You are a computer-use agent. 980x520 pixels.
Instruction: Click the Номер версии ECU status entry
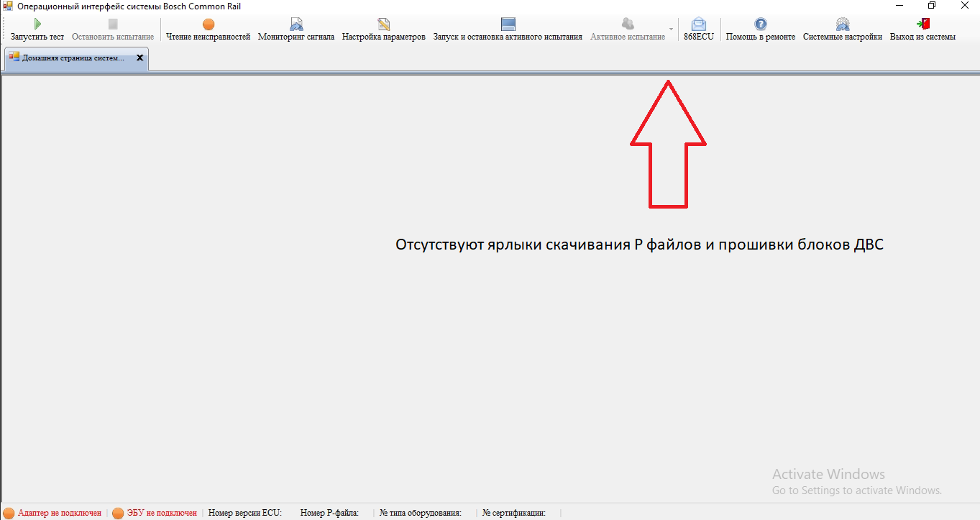pyautogui.click(x=245, y=513)
